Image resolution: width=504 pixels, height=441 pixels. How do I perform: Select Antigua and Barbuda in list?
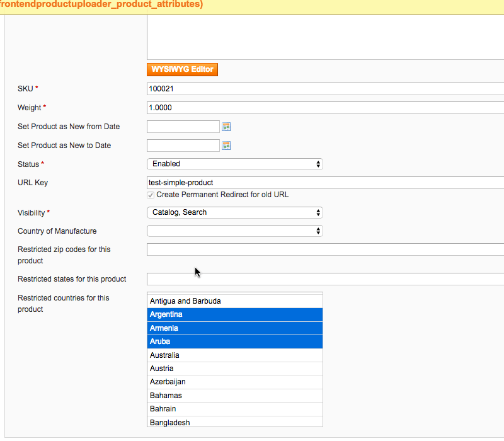pyautogui.click(x=234, y=301)
